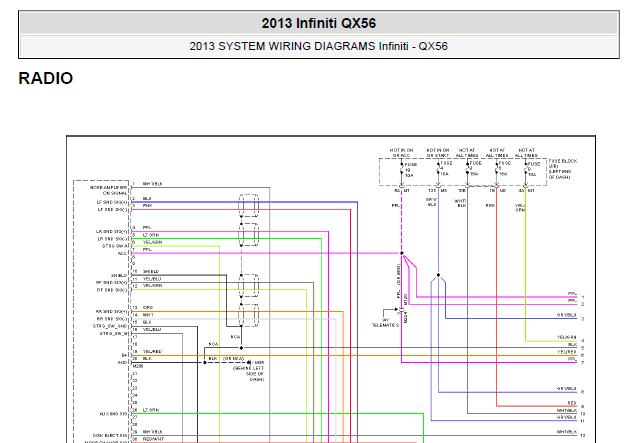Select "LT GRN" wire label at pin 26
The height and width of the screenshot is (443, 637).
[151, 410]
